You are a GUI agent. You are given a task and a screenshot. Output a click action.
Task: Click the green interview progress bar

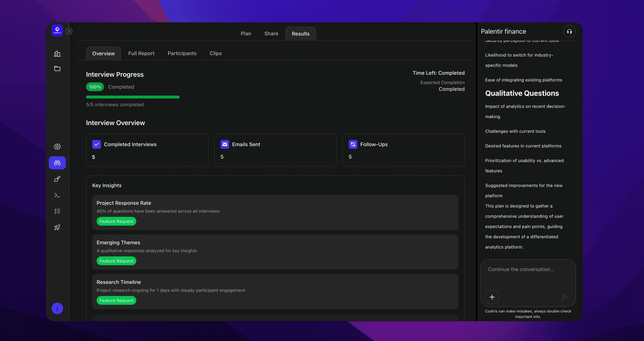[x=133, y=97]
